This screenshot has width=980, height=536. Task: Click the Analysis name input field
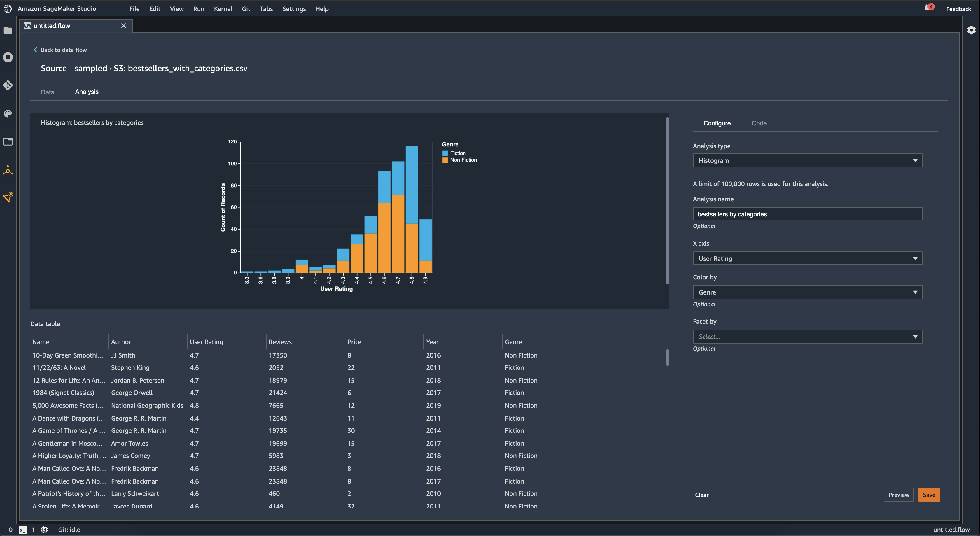click(807, 213)
